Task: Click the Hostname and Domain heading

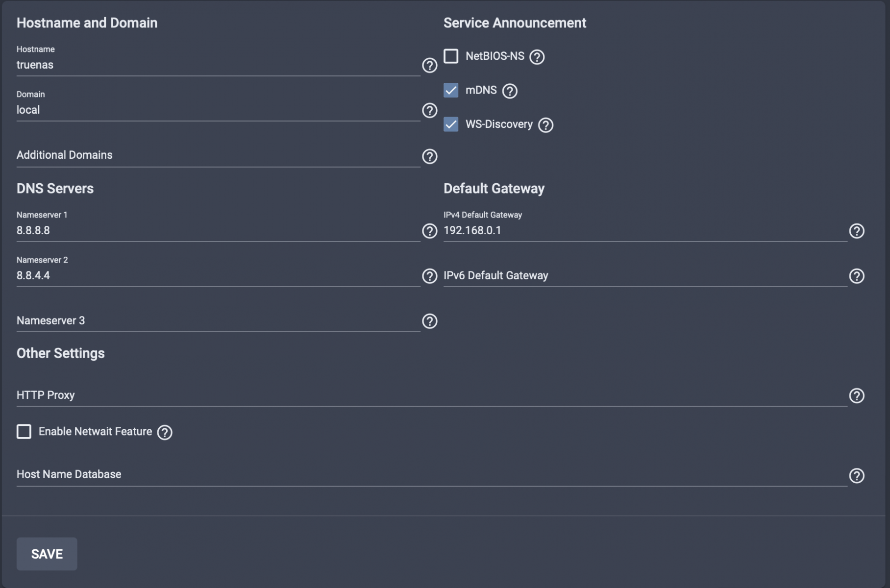Action: click(87, 23)
